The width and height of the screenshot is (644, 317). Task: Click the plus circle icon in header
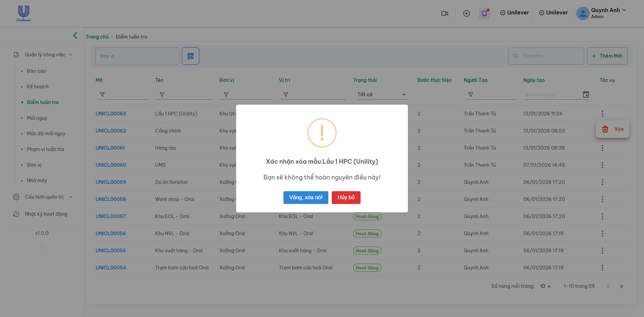(466, 13)
